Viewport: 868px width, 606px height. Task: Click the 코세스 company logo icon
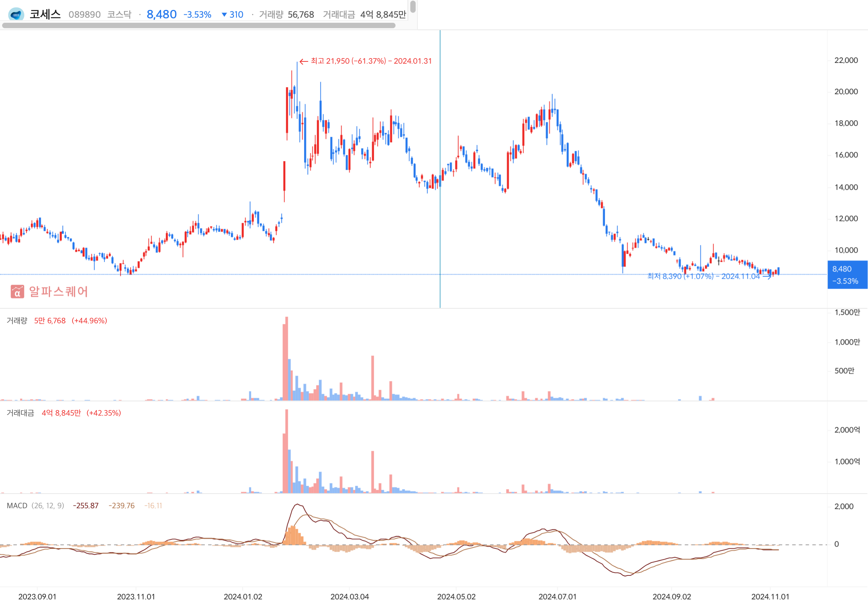pyautogui.click(x=16, y=15)
